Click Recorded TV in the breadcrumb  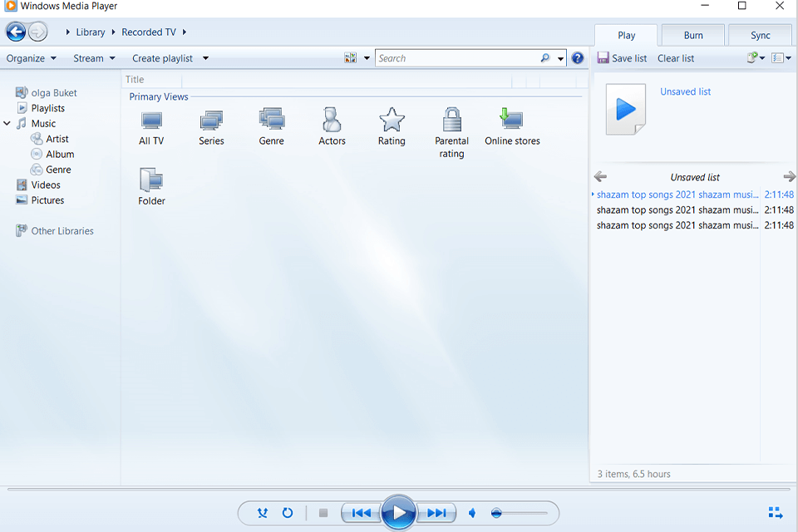point(149,32)
